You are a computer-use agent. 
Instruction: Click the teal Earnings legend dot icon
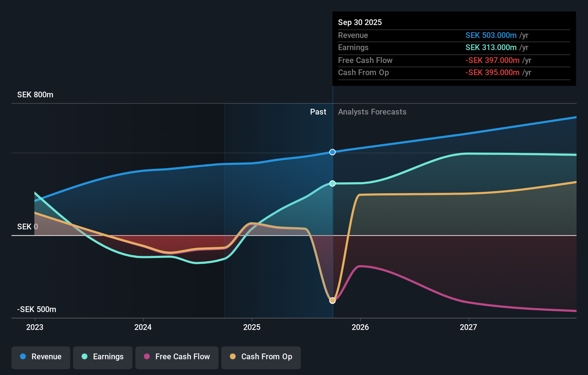[84, 357]
